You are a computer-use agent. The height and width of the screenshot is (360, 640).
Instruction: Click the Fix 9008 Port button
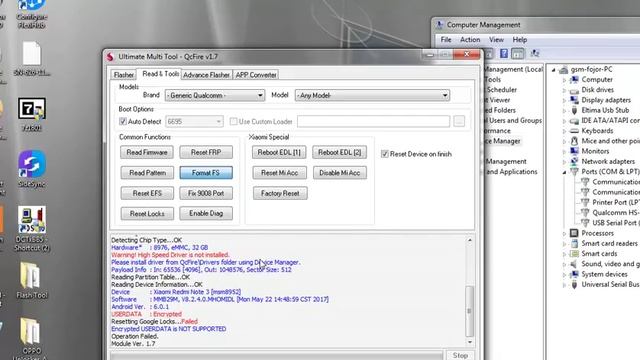pyautogui.click(x=206, y=193)
